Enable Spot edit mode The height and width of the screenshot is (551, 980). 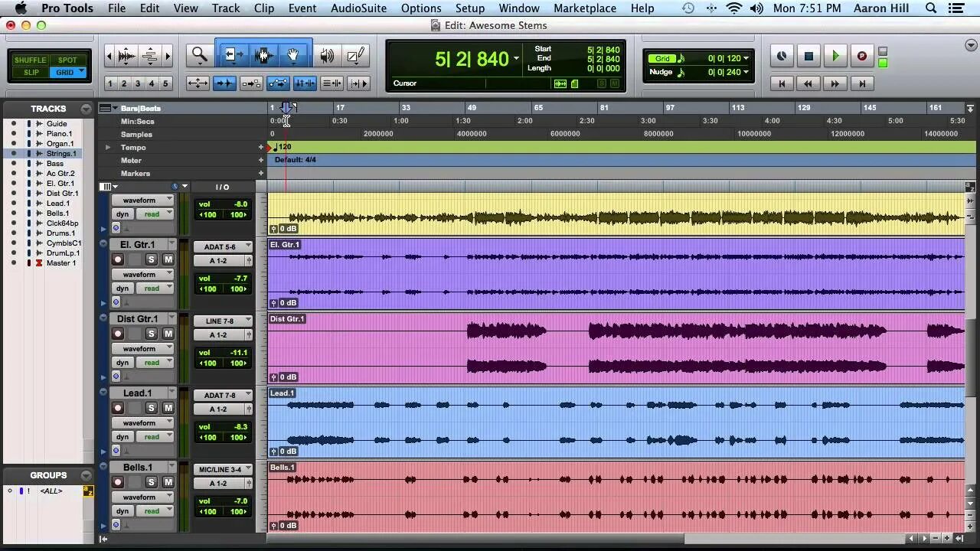[x=67, y=60]
